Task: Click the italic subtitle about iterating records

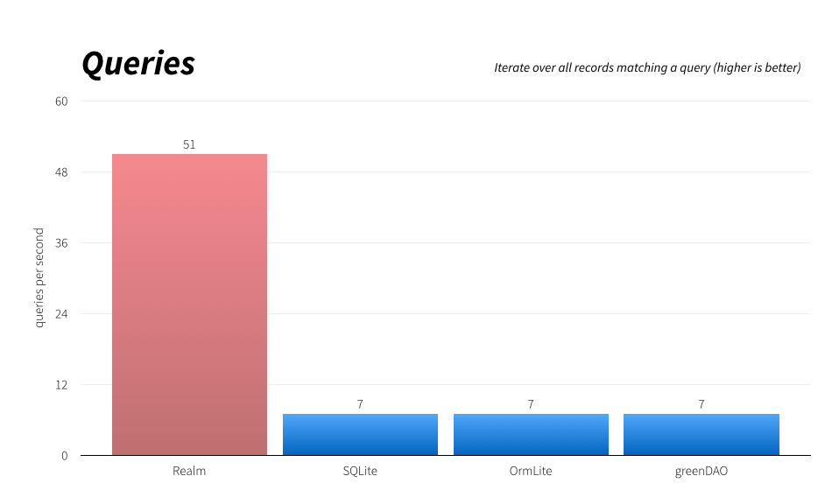Action: tap(647, 67)
